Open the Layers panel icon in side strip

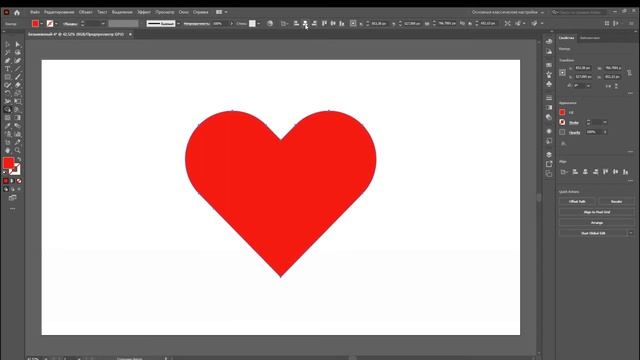tap(549, 154)
